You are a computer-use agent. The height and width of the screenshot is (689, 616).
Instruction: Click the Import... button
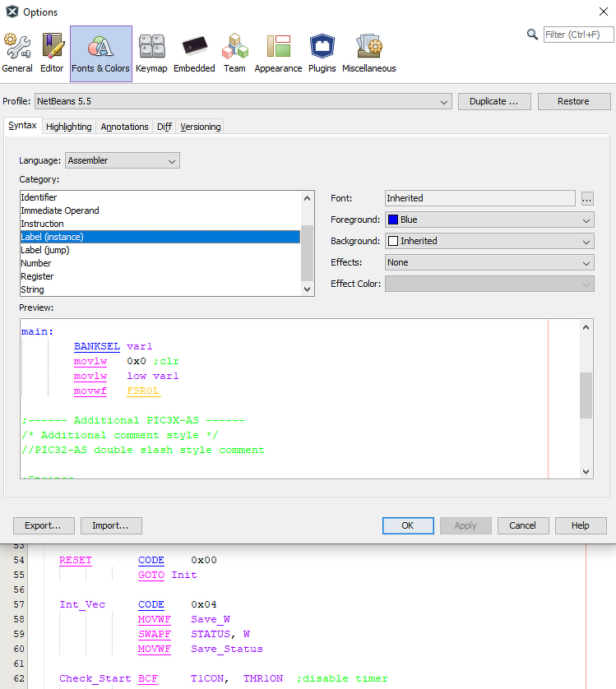point(111,526)
